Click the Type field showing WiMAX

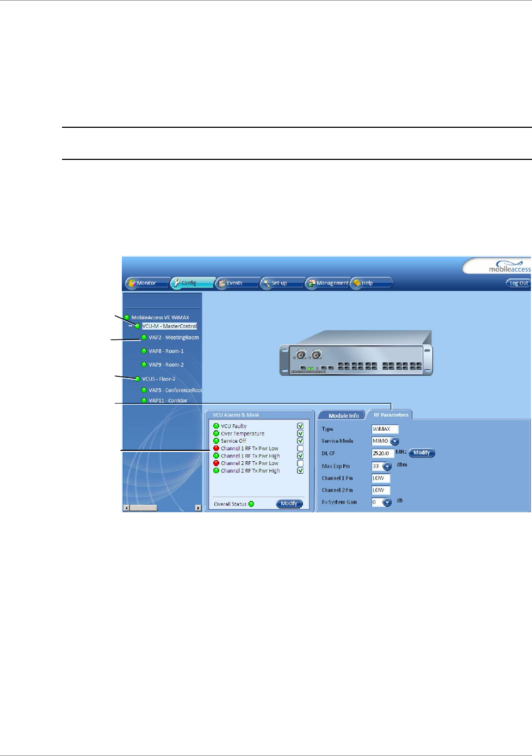(385, 429)
